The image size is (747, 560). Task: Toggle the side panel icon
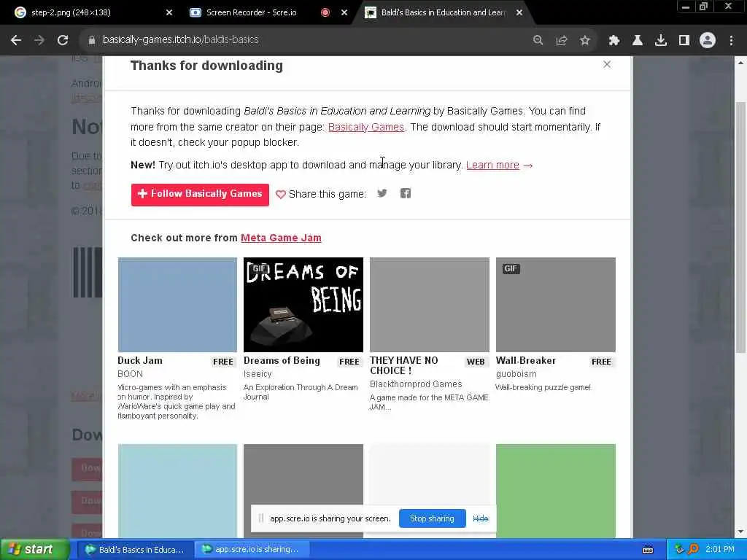pos(684,40)
